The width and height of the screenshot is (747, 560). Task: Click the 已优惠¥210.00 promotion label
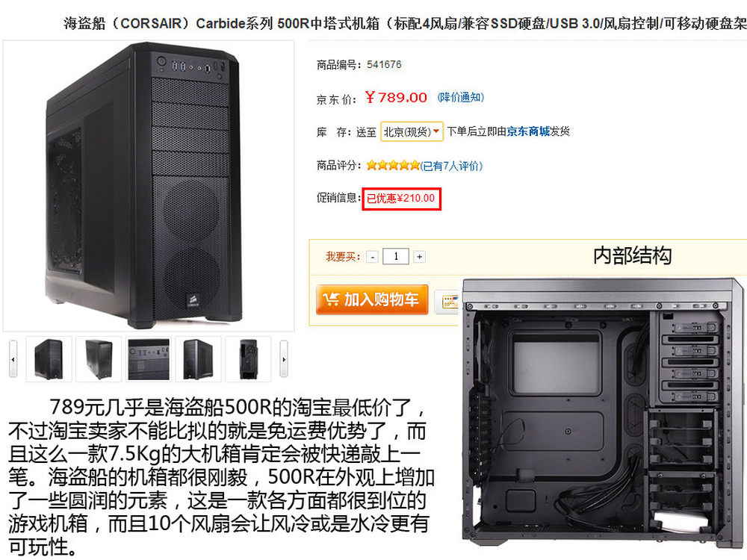(401, 199)
